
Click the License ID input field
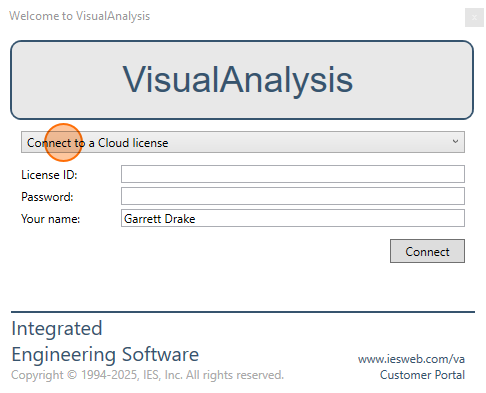tap(293, 174)
